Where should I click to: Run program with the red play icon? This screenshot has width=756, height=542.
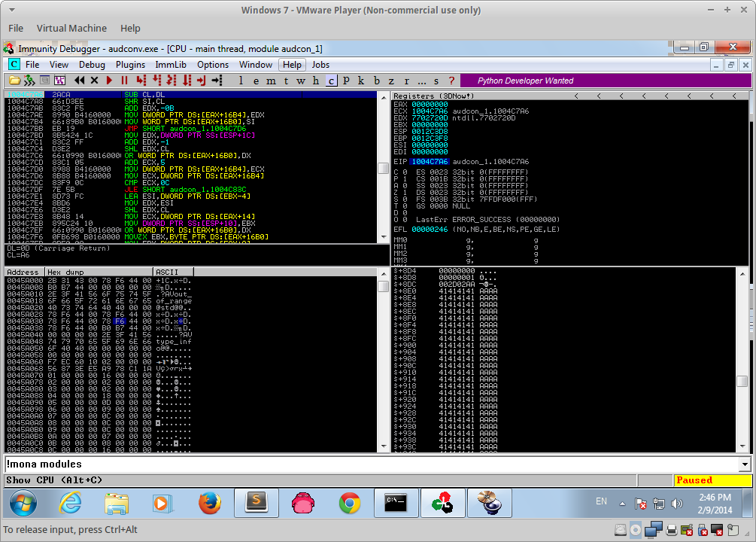(109, 81)
